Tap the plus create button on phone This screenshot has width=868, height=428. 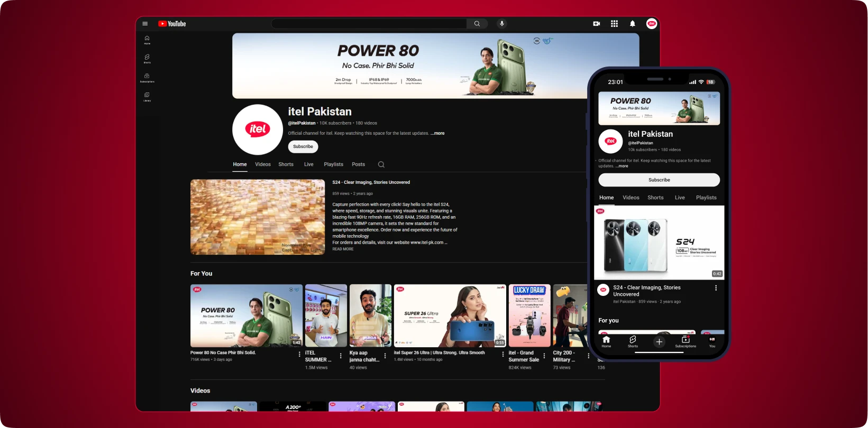click(659, 342)
